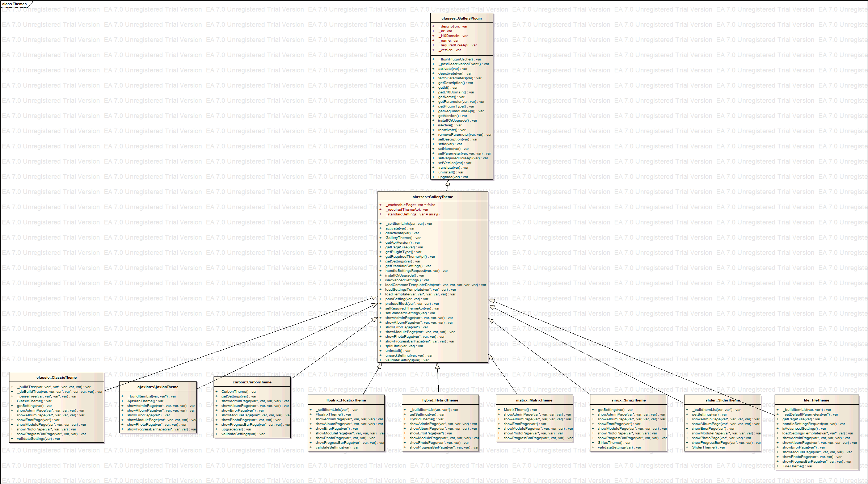Screen dimensions: 868x484
Task: Select the floatrix::FloatrixTheme class title
Action: (x=346, y=400)
